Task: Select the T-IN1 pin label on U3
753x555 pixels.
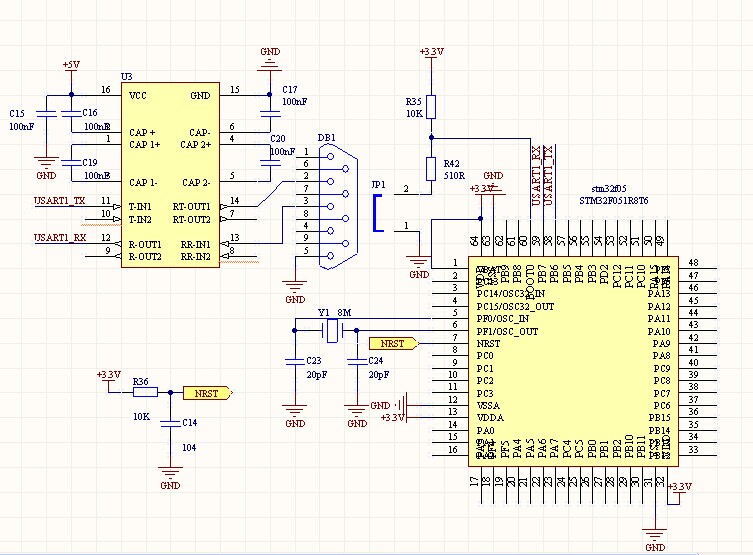Action: tap(140, 206)
